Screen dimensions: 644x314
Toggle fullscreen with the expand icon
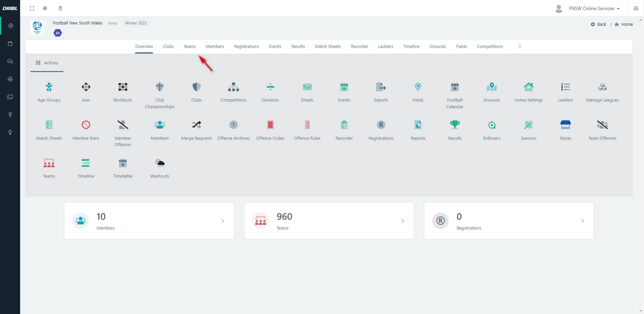(32, 8)
